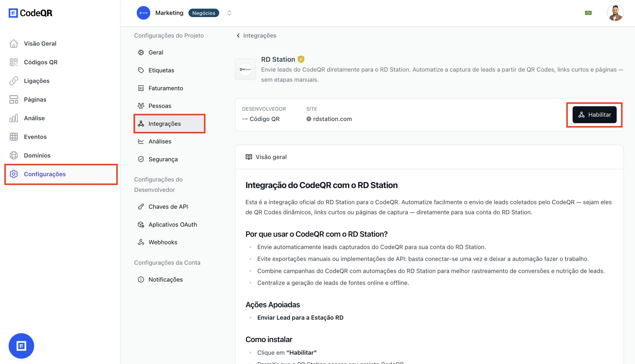Click the Marketing project name

click(x=169, y=13)
